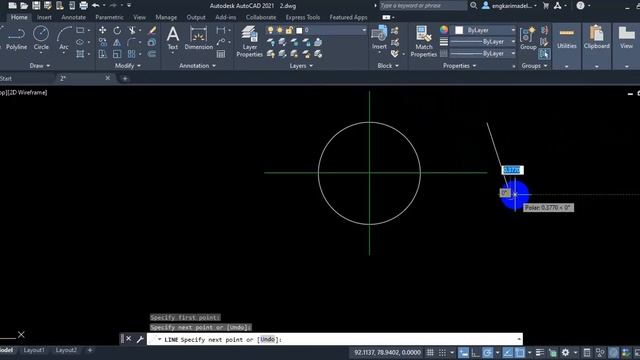Toggle object snap tracking in status bar
The width and height of the screenshot is (640, 360).
508,352
